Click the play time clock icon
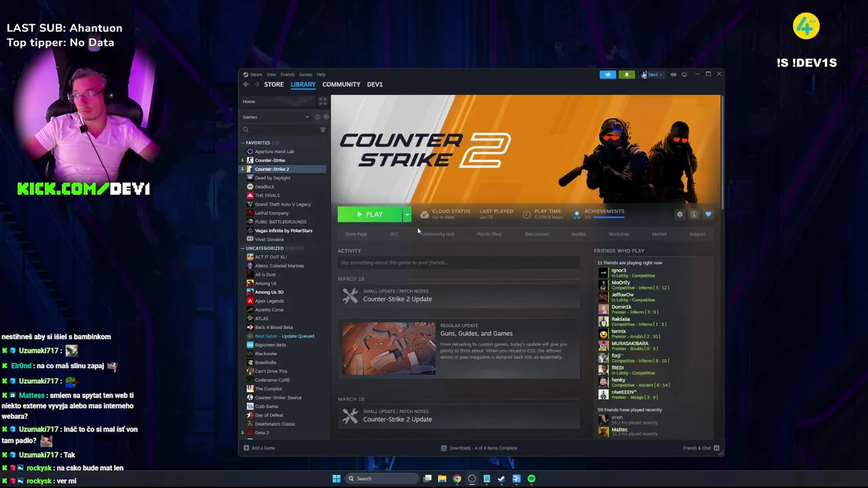The width and height of the screenshot is (868, 488). pos(527,214)
